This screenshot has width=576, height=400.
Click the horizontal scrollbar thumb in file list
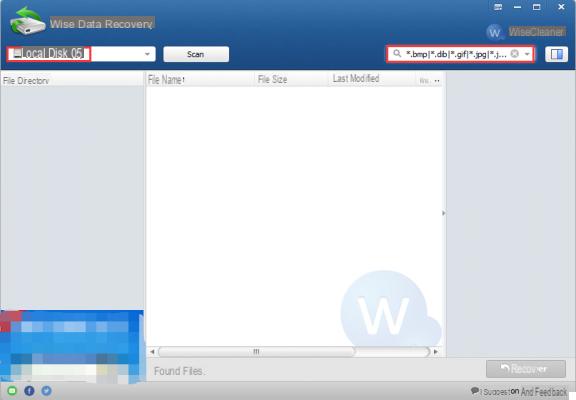pos(256,352)
